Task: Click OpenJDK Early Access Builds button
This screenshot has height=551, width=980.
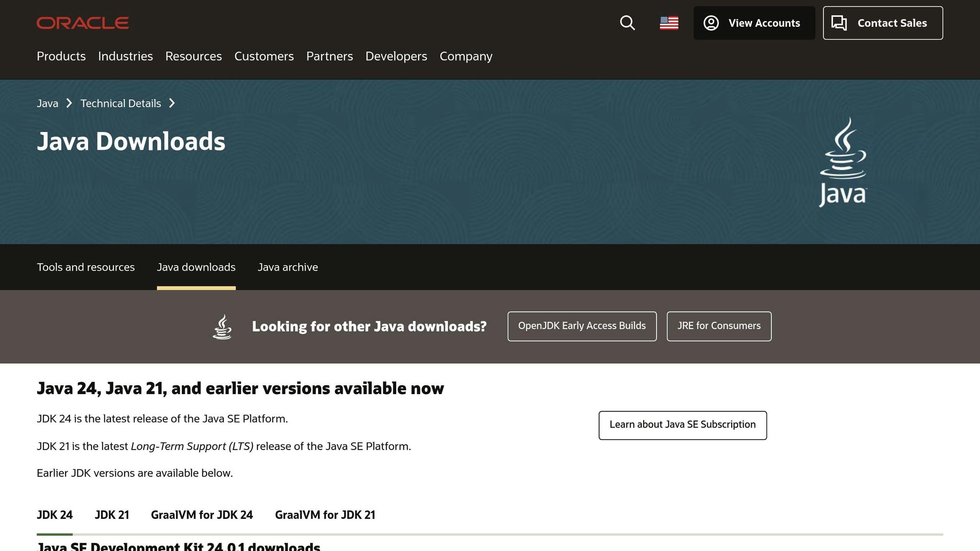Action: pyautogui.click(x=582, y=326)
